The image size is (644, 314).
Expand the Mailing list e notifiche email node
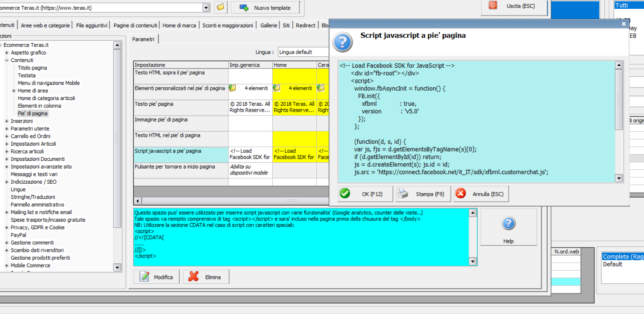pyautogui.click(x=6, y=212)
